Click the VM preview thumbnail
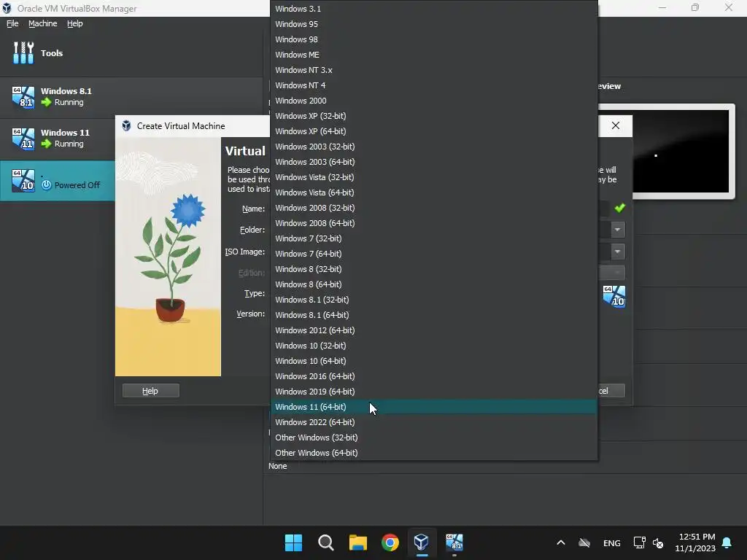The image size is (747, 560). (x=681, y=152)
